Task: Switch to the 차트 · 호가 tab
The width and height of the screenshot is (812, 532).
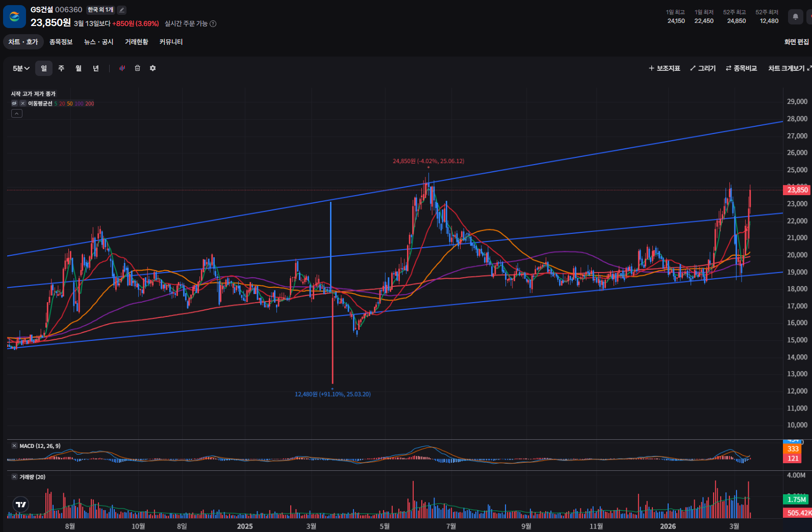Action: pos(23,42)
